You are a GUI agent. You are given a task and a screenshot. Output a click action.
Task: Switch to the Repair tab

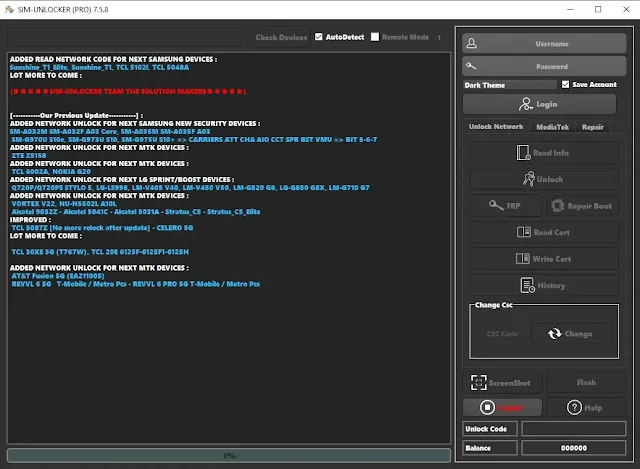592,127
